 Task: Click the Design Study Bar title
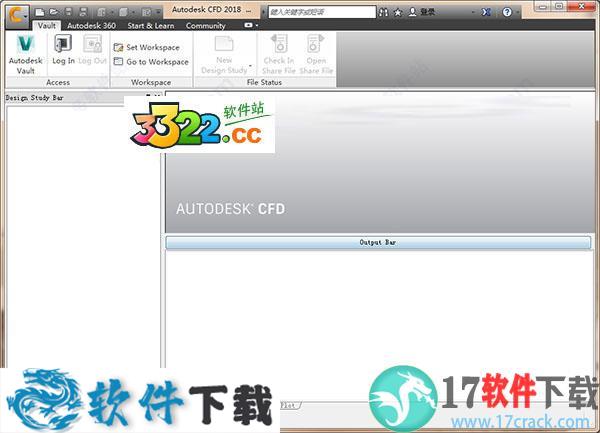click(x=34, y=98)
